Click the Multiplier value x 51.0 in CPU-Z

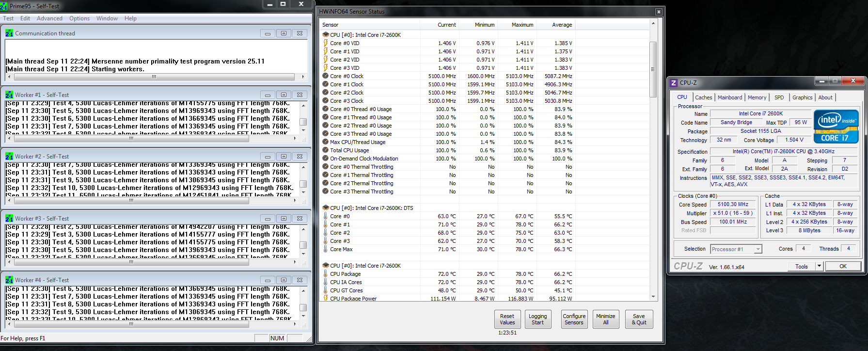733,213
